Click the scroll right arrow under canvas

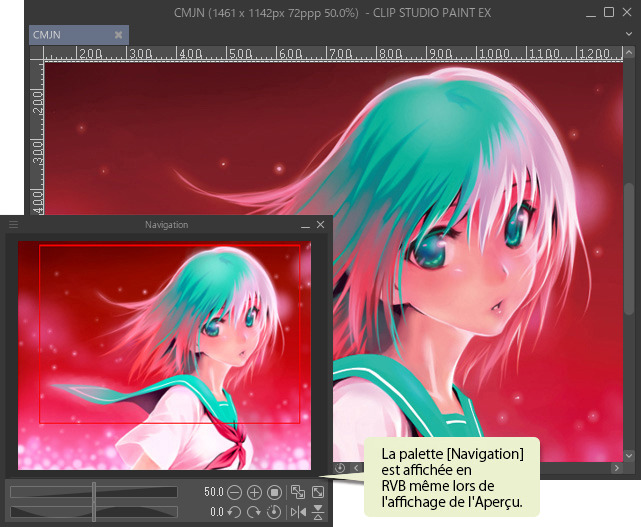pyautogui.click(x=616, y=468)
